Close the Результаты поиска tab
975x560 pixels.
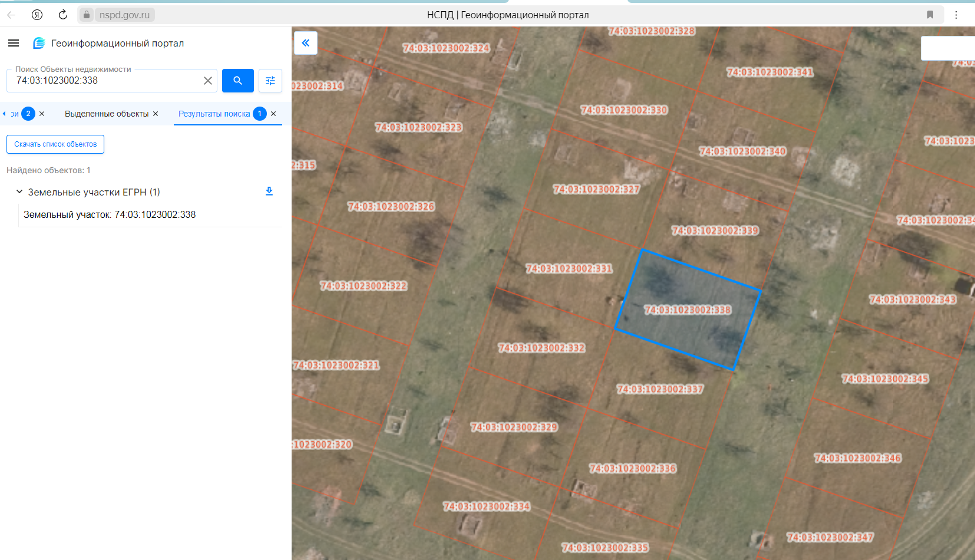(x=273, y=114)
